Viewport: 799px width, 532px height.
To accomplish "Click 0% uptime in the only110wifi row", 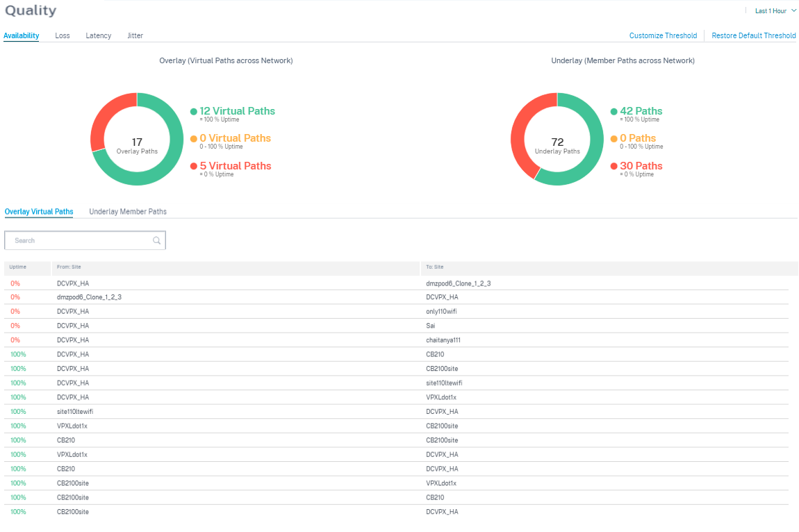I will coord(15,311).
